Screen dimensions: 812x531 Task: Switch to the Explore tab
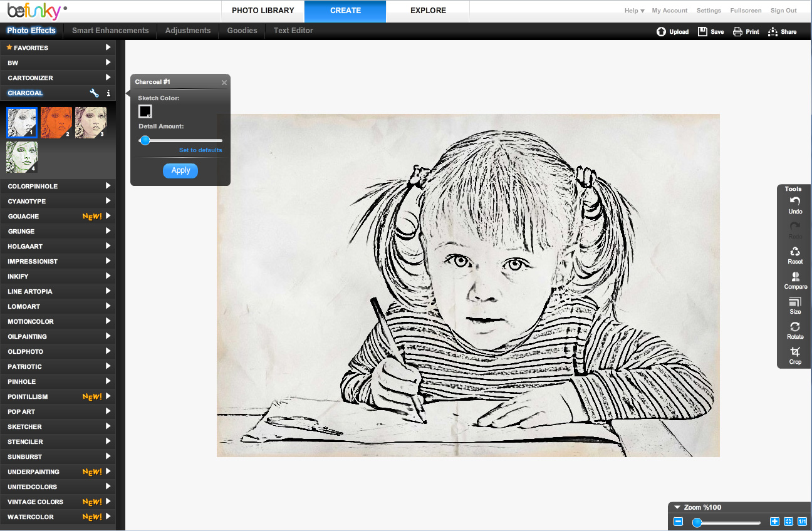[x=428, y=10]
